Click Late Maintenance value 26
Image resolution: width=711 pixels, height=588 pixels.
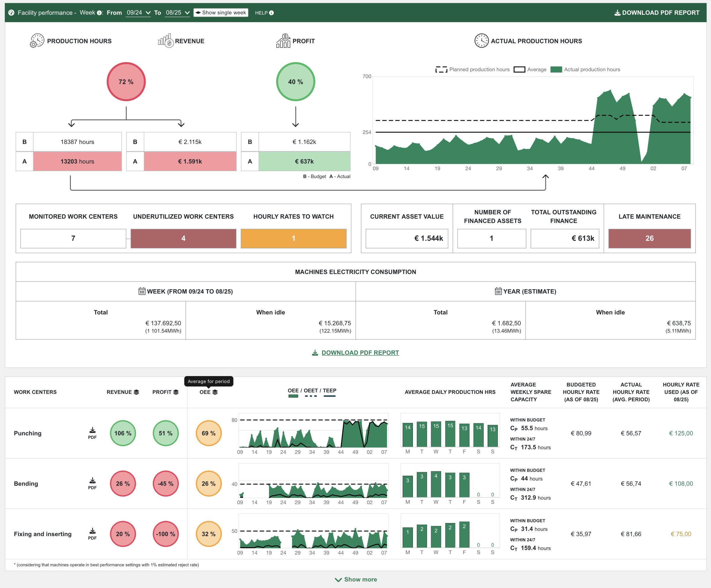click(x=649, y=238)
